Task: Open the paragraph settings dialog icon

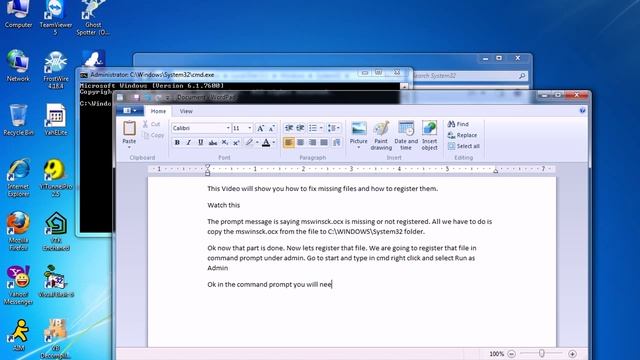Action: (336, 142)
